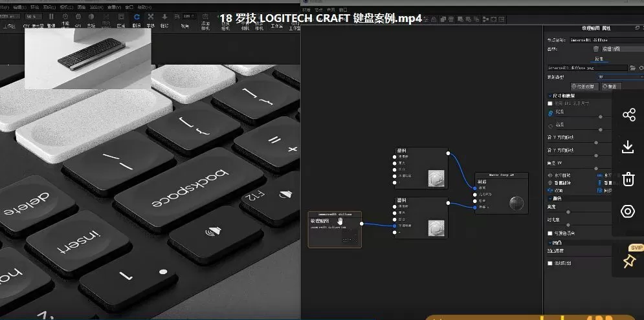
Task: Select the texture map node in the graph
Action: (x=335, y=229)
